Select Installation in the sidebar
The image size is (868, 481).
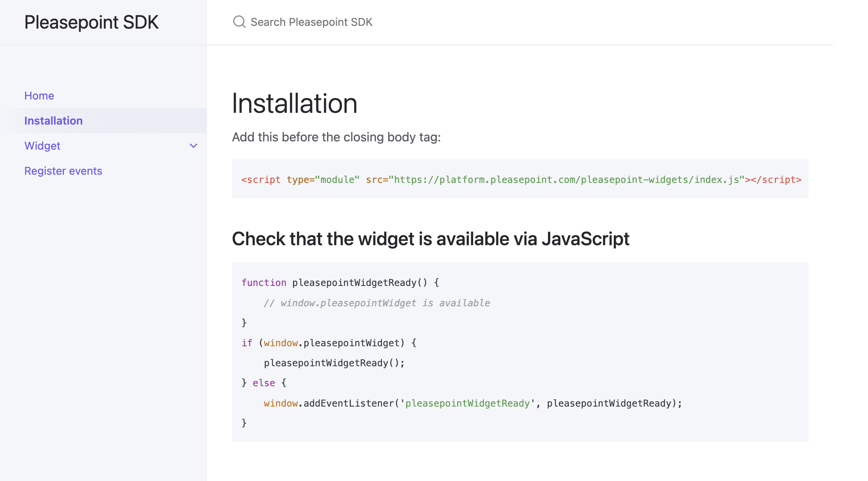pyautogui.click(x=53, y=121)
